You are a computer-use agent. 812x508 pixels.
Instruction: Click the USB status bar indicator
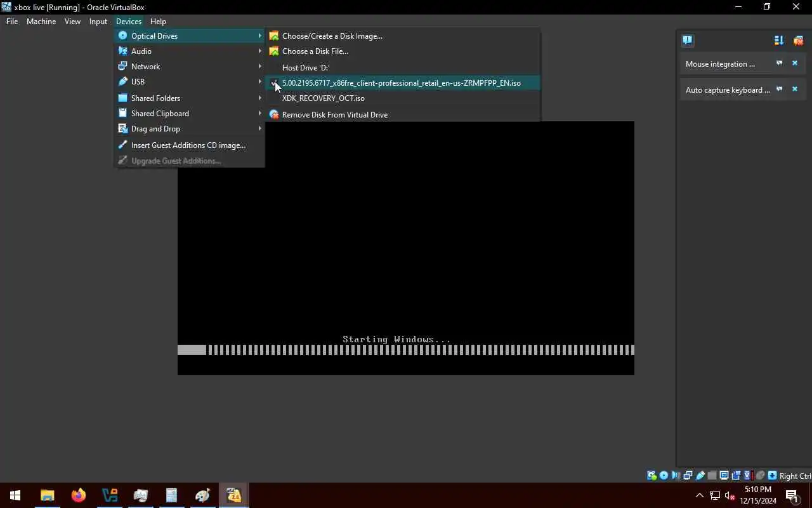click(700, 476)
